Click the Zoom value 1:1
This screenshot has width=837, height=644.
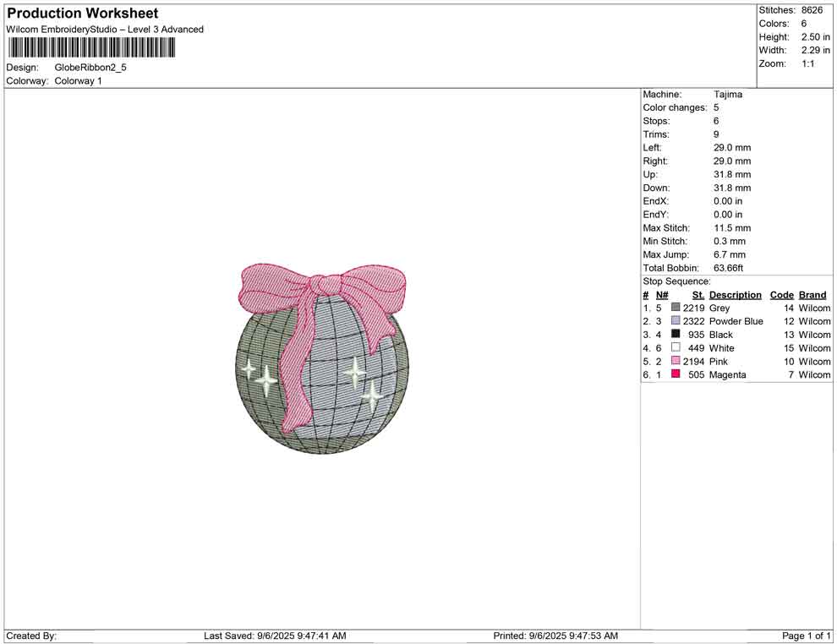808,63
